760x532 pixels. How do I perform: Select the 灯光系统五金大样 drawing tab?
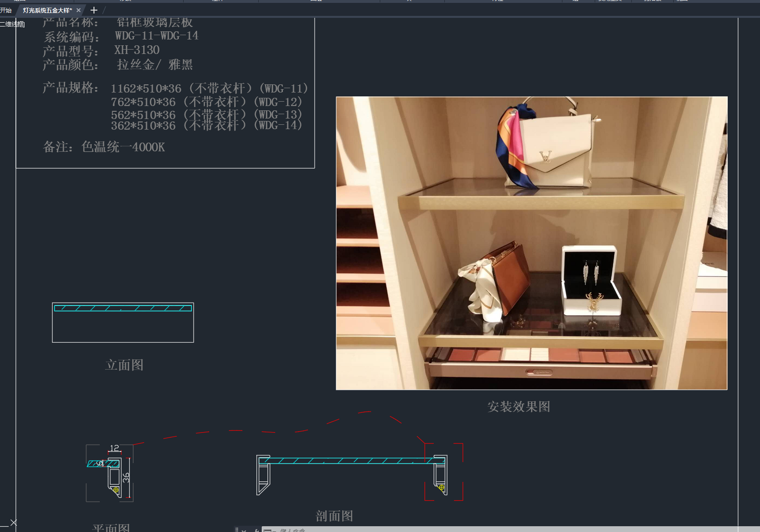(47, 10)
